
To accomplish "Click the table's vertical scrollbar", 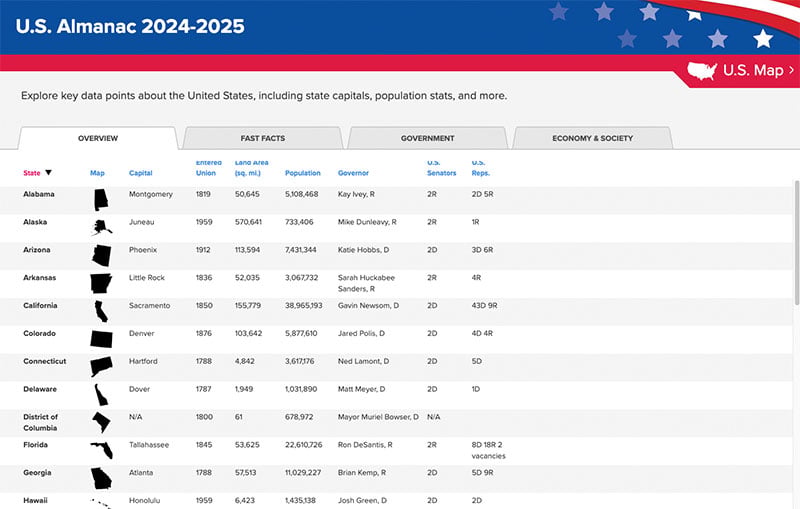I will point(795,240).
